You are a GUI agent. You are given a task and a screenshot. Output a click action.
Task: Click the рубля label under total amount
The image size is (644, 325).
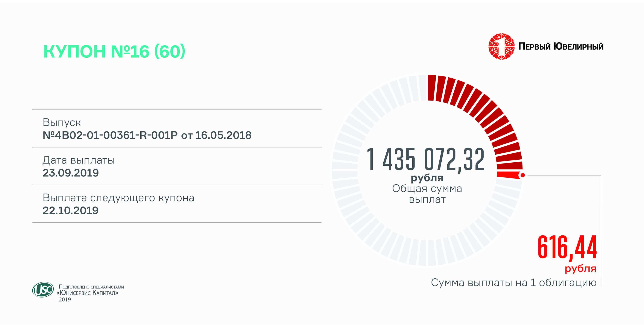click(427, 178)
